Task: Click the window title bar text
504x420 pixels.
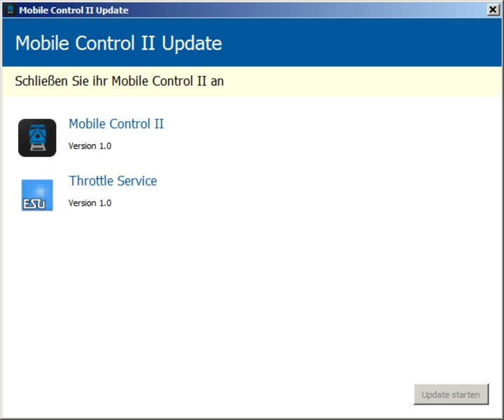Action: click(x=73, y=10)
